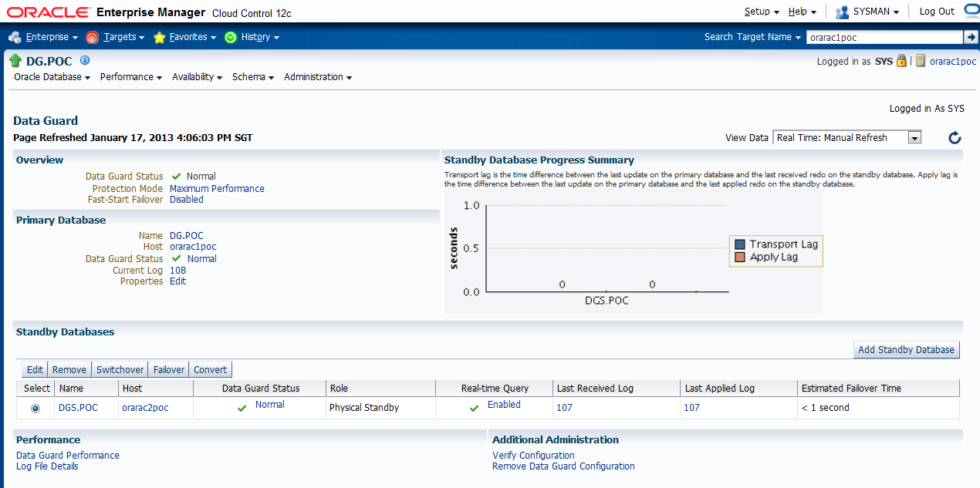The height and width of the screenshot is (488, 980).
Task: Click the Enterprise menu icon
Action: (x=15, y=37)
